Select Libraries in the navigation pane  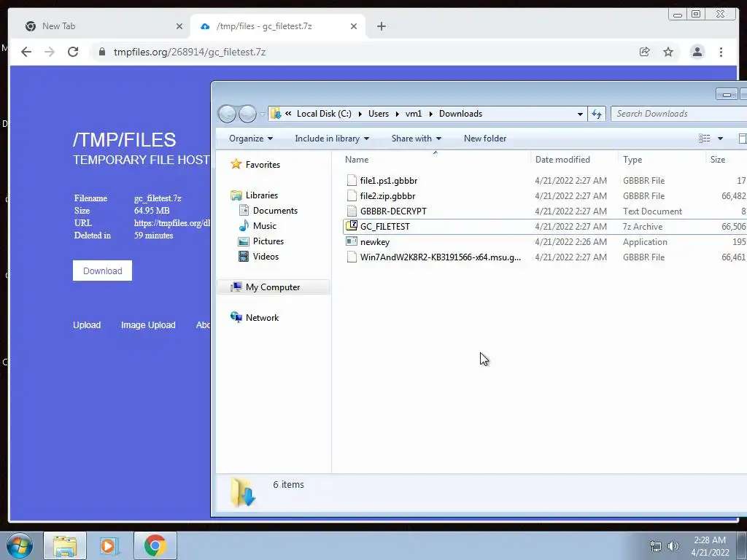pyautogui.click(x=255, y=195)
